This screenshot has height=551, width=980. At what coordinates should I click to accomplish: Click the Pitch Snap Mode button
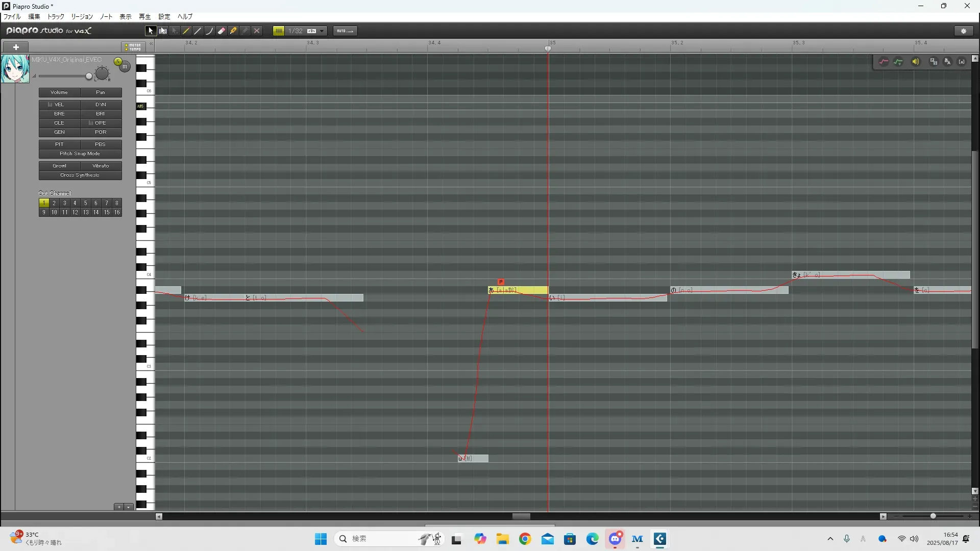80,154
